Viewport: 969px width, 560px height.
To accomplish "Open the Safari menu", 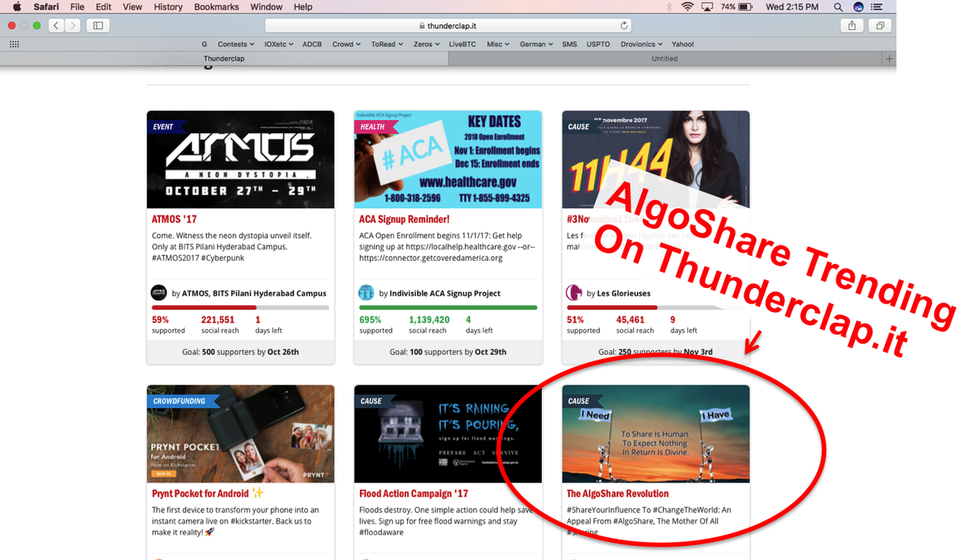I will pos(46,6).
